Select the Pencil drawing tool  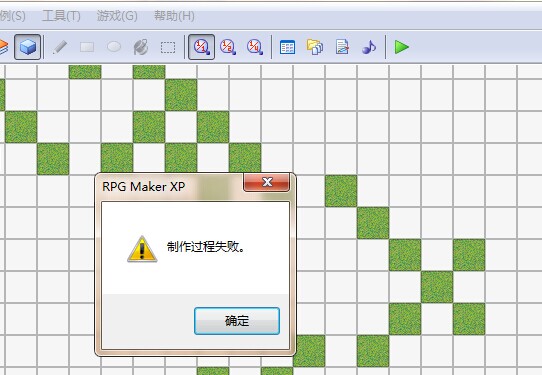(x=60, y=47)
